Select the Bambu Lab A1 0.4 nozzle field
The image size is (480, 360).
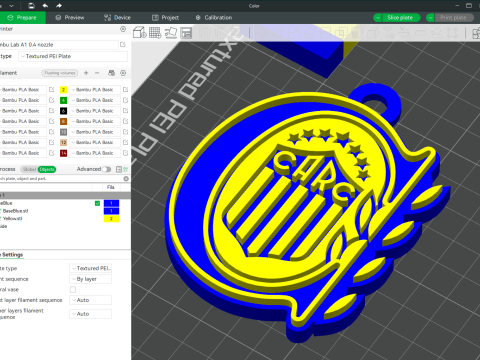click(x=59, y=45)
